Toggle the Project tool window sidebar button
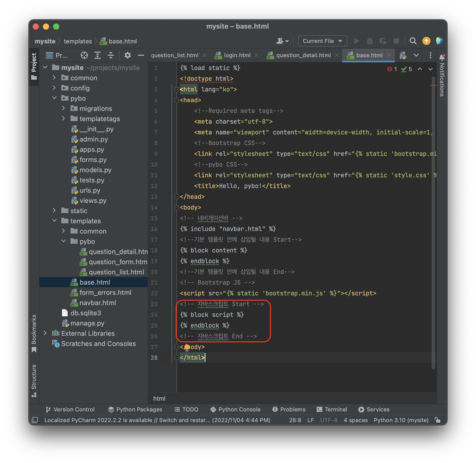This screenshot has height=463, width=476. coord(34,66)
